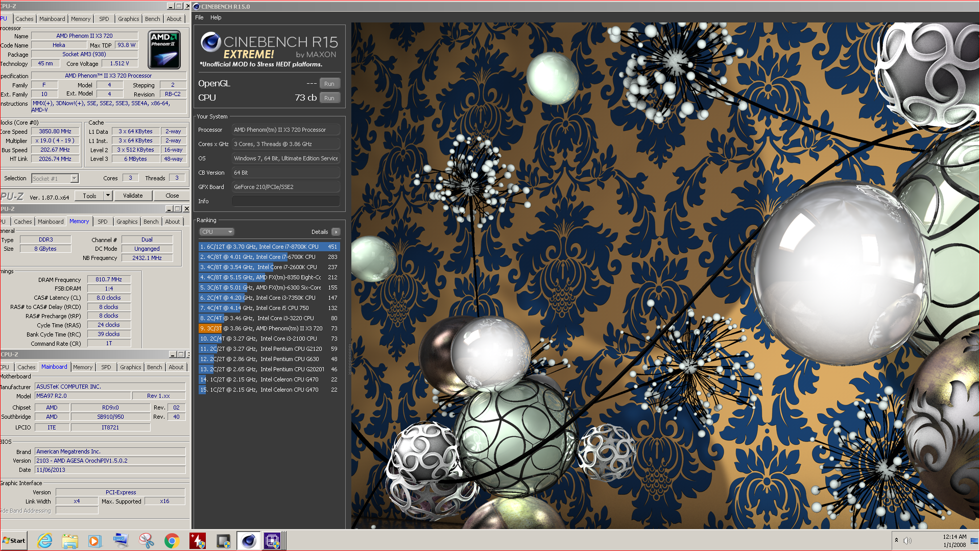Open Internet Explorer from the taskbar
Image resolution: width=980 pixels, height=551 pixels.
[45, 541]
